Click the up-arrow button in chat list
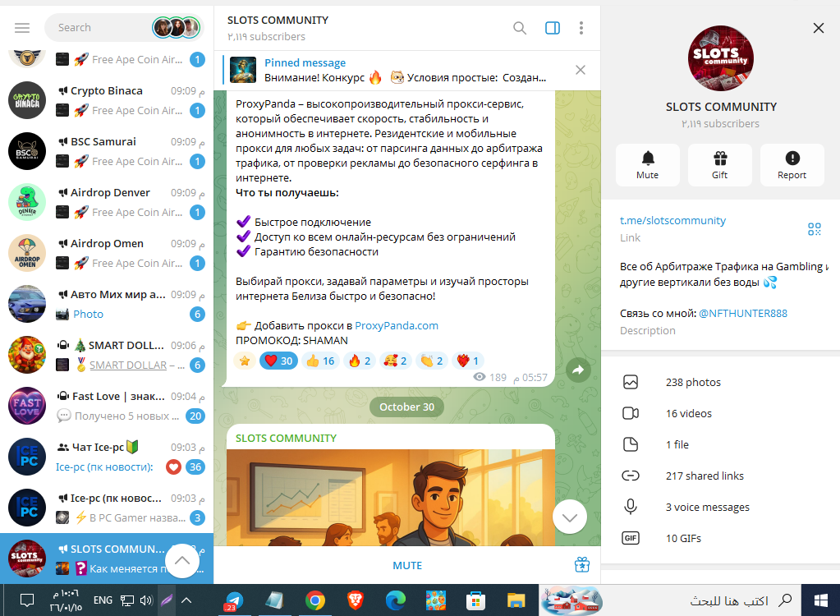 182,561
